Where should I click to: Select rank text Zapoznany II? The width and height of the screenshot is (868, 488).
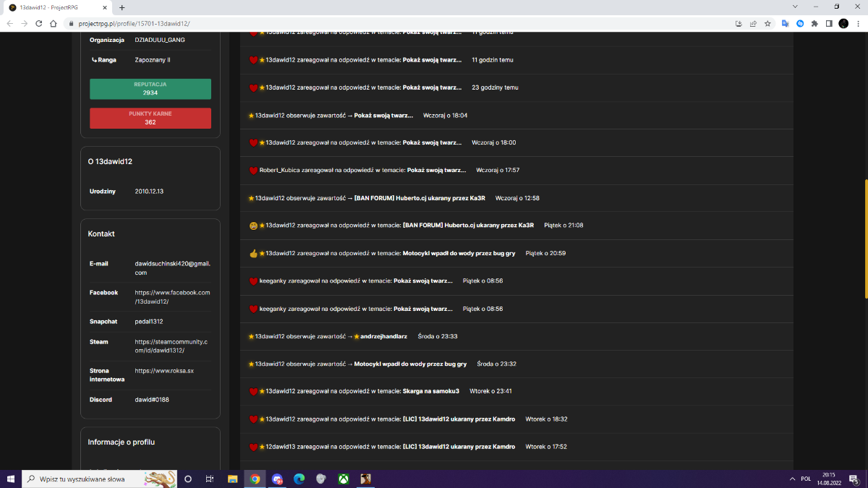point(153,60)
